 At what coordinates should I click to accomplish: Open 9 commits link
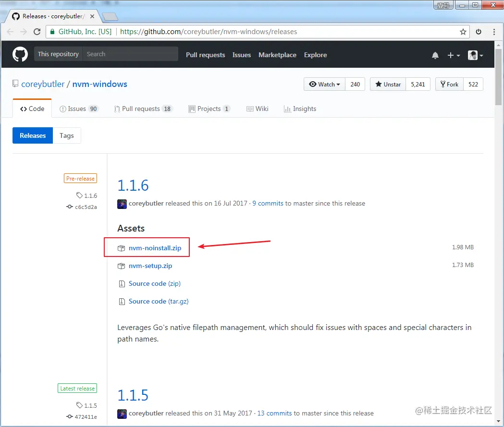(x=268, y=203)
